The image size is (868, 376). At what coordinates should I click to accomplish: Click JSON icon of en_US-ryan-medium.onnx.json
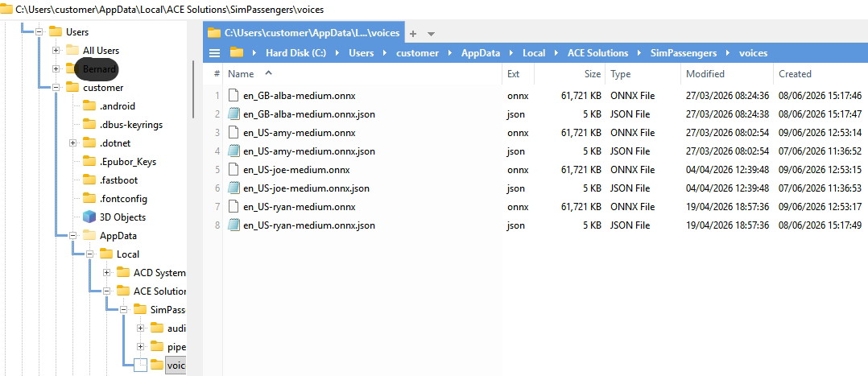pyautogui.click(x=233, y=225)
